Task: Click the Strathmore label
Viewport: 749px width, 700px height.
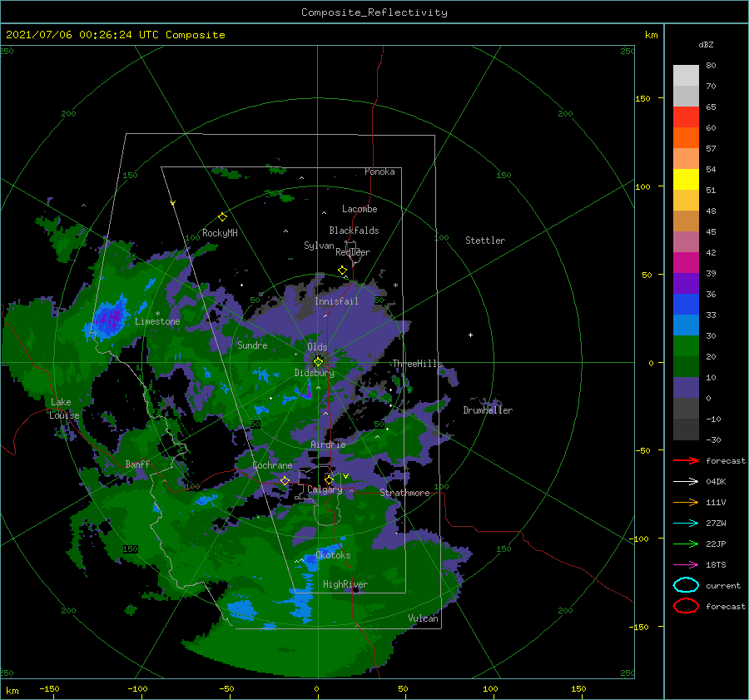Action: point(404,493)
